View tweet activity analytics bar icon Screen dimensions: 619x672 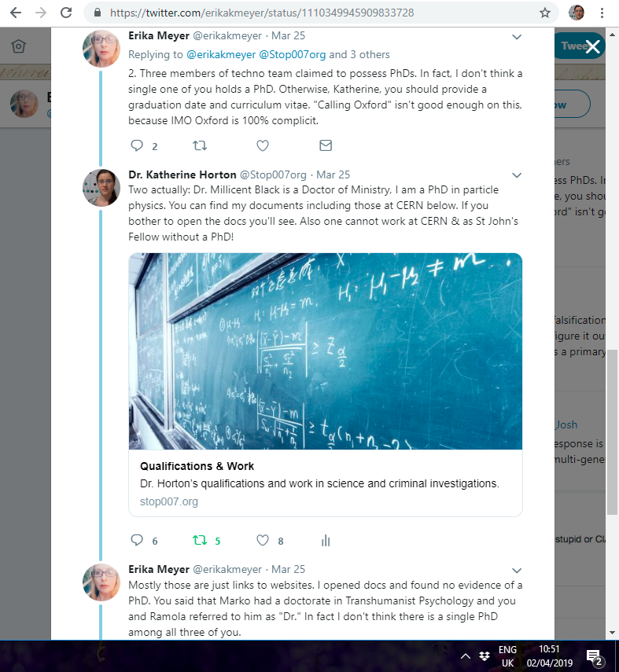[x=326, y=541]
